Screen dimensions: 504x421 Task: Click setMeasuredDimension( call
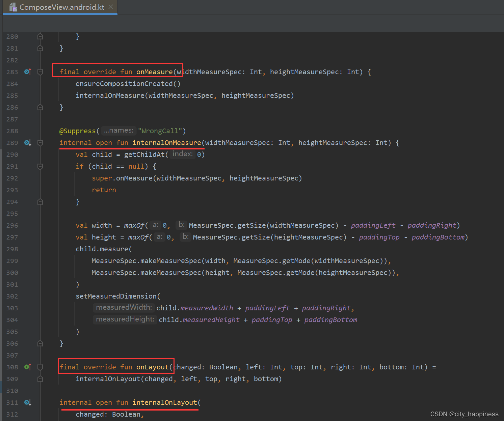point(118,296)
